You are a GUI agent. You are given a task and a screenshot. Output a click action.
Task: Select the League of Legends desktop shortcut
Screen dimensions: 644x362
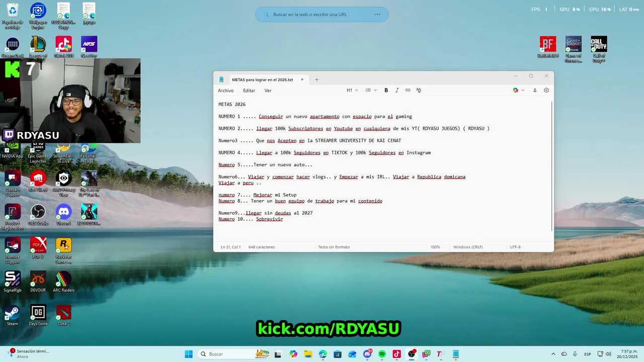(x=38, y=47)
